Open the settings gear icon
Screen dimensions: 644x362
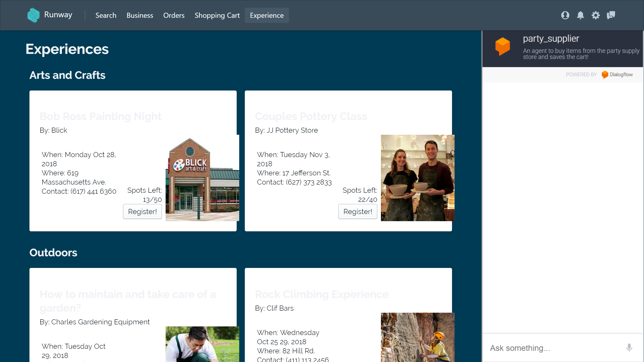(595, 15)
